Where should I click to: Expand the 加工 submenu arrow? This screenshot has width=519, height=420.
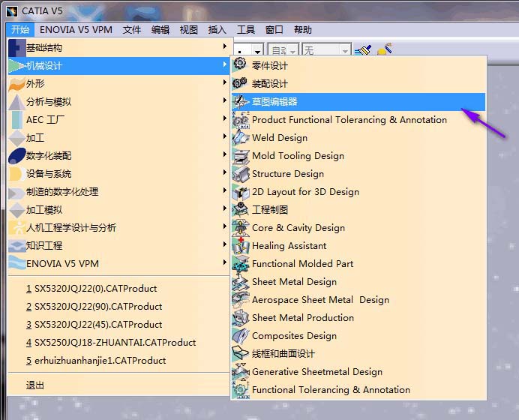point(225,136)
